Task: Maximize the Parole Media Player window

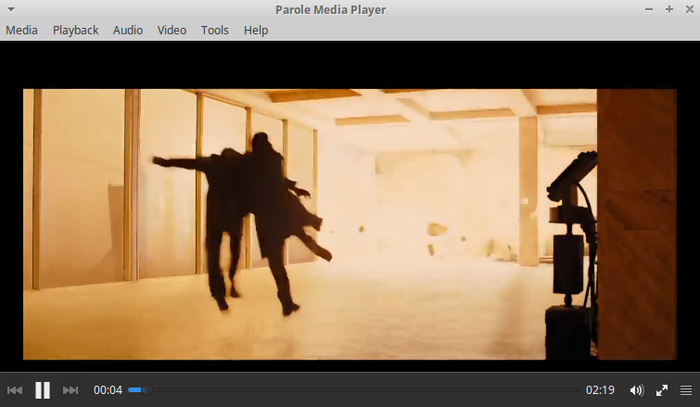Action: tap(669, 9)
